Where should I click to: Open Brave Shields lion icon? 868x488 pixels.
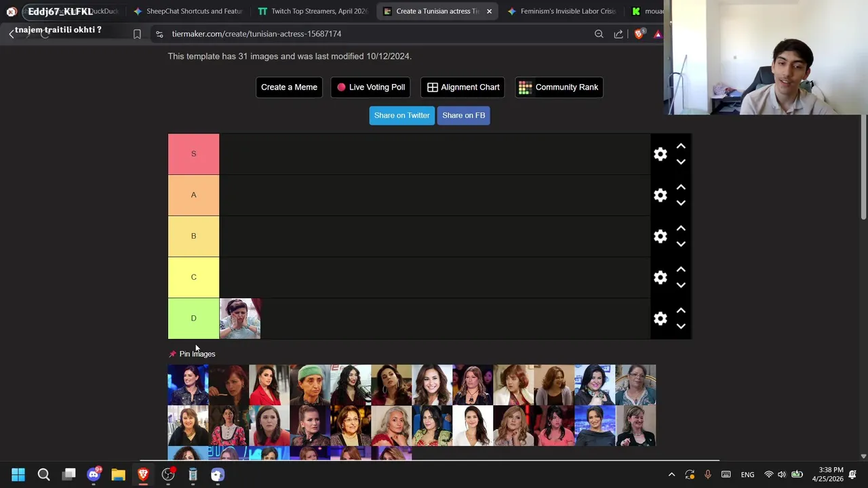click(x=639, y=34)
